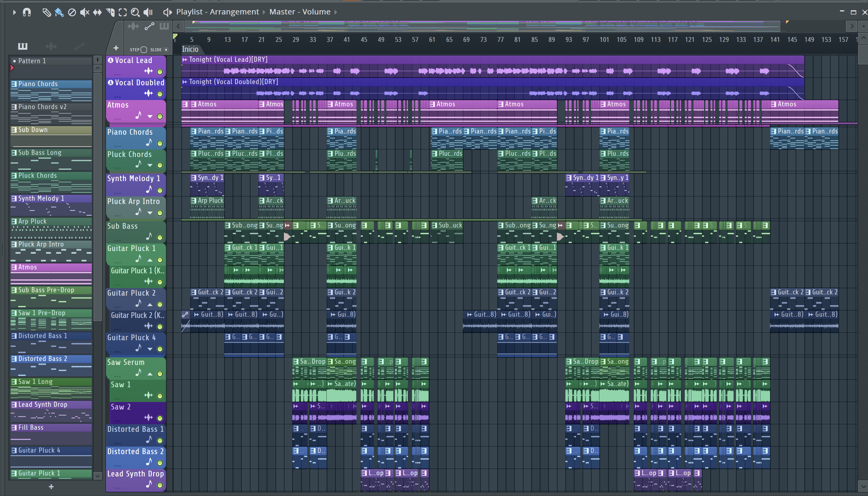Select Pattern 1 in the picker
The height and width of the screenshot is (496, 868).
[x=51, y=61]
